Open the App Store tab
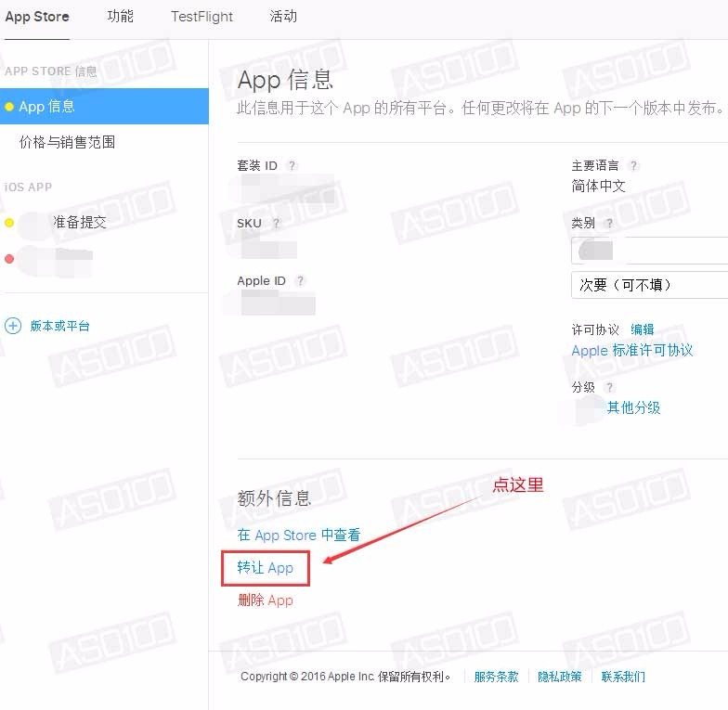 point(37,17)
